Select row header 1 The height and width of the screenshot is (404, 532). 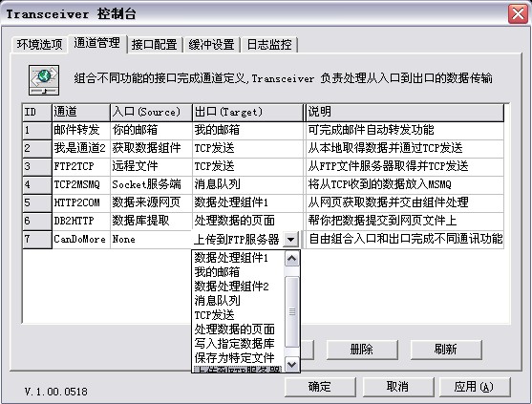click(37, 131)
